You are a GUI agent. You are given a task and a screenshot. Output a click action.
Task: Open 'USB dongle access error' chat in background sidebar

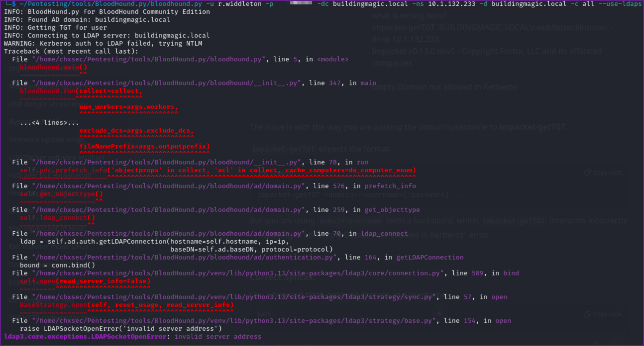coord(49,104)
